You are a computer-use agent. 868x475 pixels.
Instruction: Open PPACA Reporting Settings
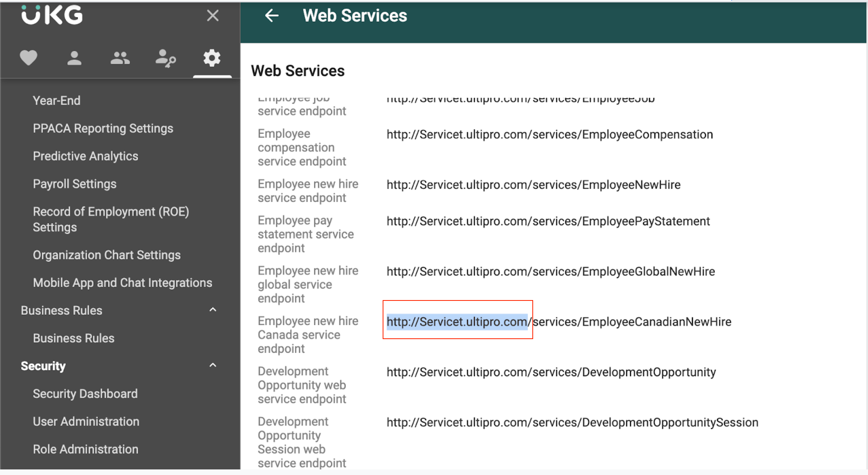[103, 128]
